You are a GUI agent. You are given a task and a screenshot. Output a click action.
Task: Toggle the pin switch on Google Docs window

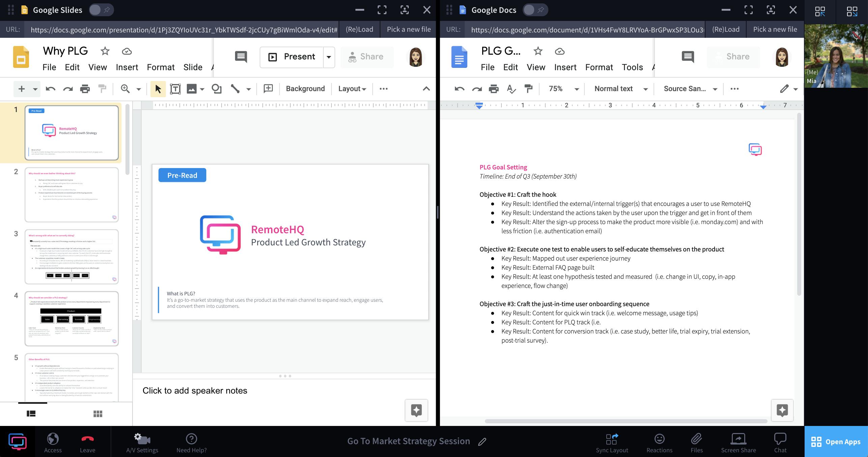tap(535, 10)
